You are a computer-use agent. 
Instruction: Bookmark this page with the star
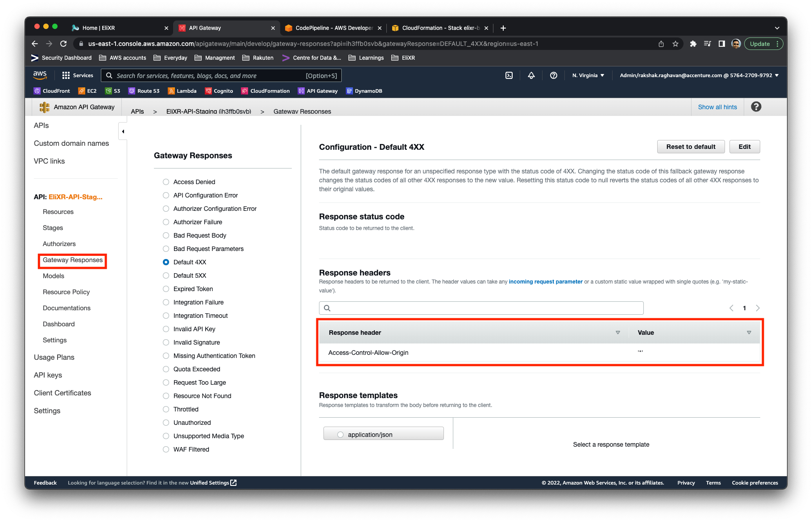pyautogui.click(x=675, y=44)
